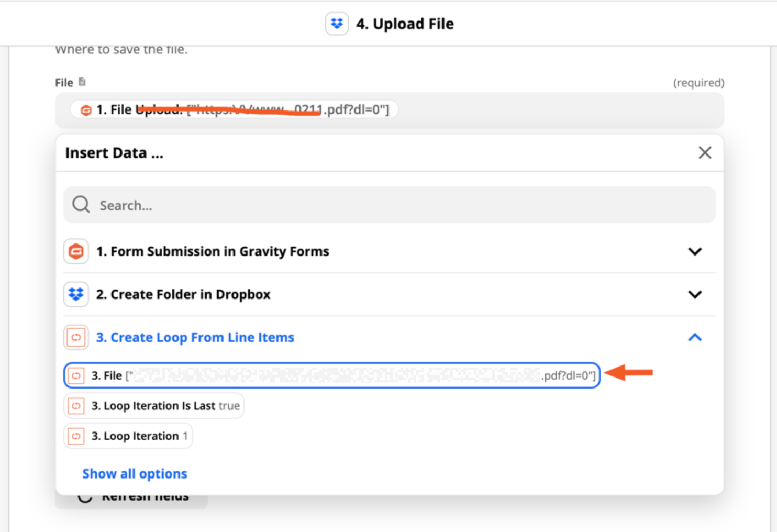This screenshot has width=777, height=532.
Task: Open 2. Create Folder in Dropbox section
Action: [x=390, y=294]
